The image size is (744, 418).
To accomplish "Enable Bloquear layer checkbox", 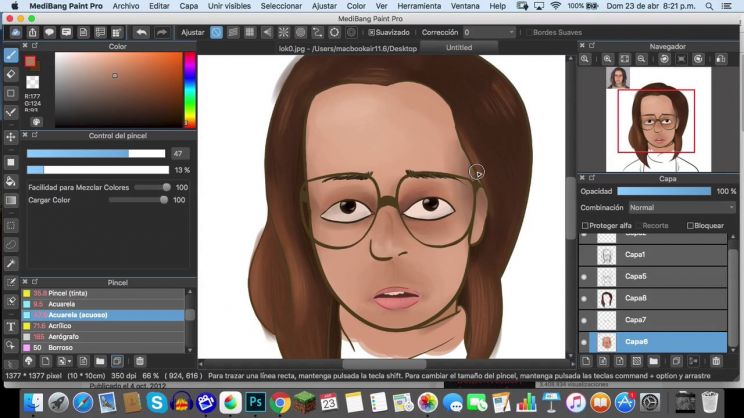I will (x=690, y=225).
